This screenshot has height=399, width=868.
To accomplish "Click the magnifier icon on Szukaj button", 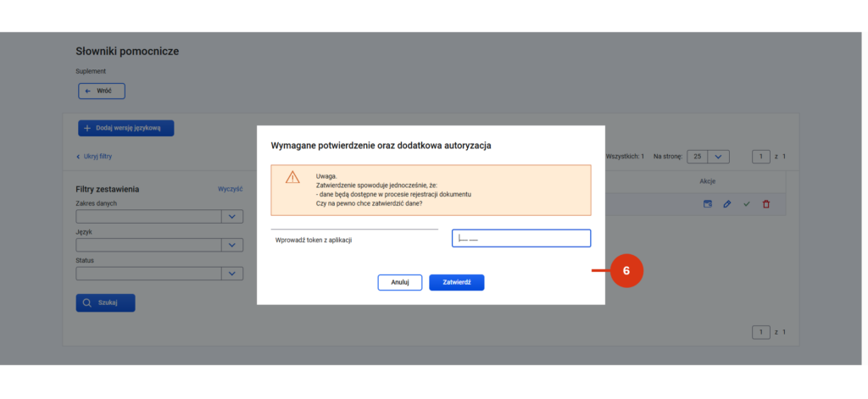I will coord(87,302).
